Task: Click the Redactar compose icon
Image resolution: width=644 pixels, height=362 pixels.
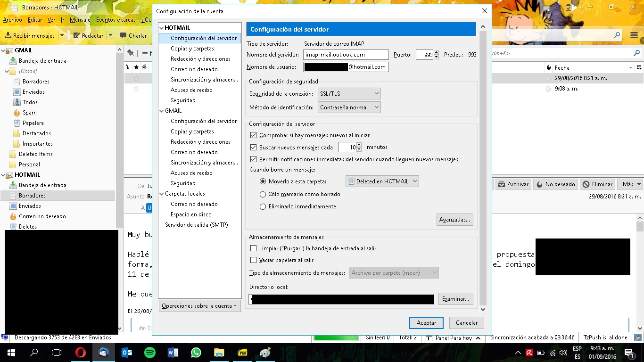Action: click(77, 35)
